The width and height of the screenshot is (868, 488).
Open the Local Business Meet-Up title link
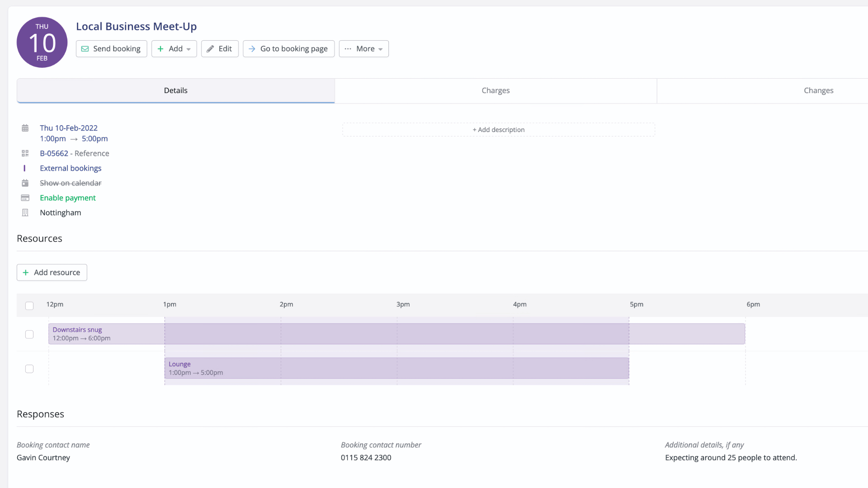136,26
